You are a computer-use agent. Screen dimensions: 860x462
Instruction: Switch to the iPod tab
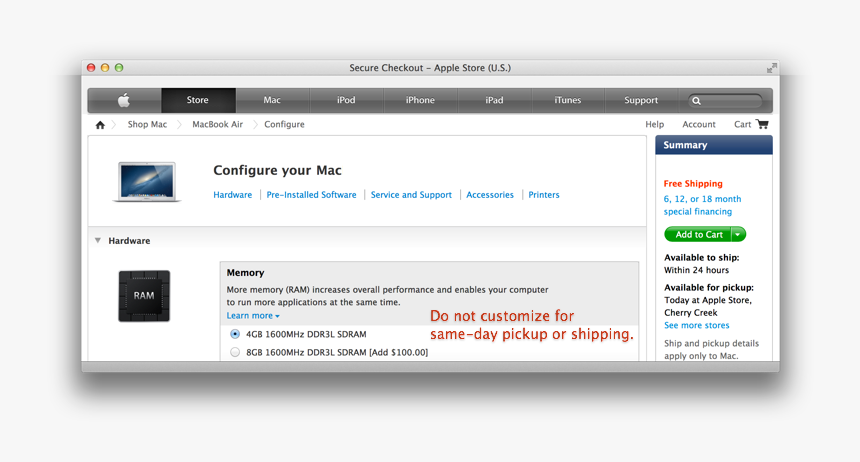(346, 100)
